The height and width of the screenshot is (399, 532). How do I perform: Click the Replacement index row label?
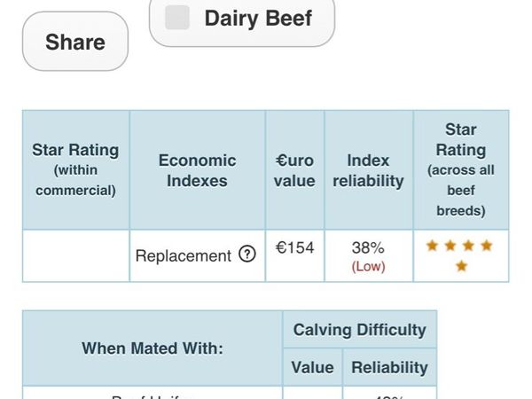[x=184, y=255]
